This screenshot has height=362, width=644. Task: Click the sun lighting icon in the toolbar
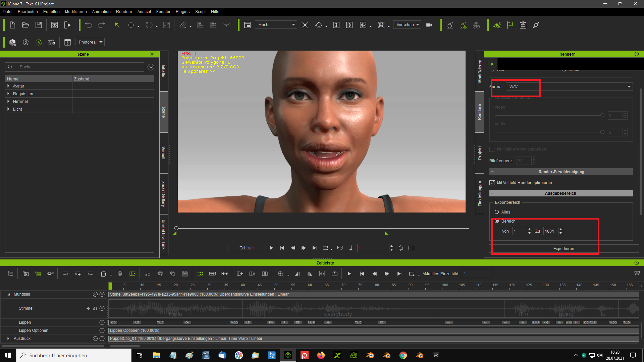click(x=305, y=25)
